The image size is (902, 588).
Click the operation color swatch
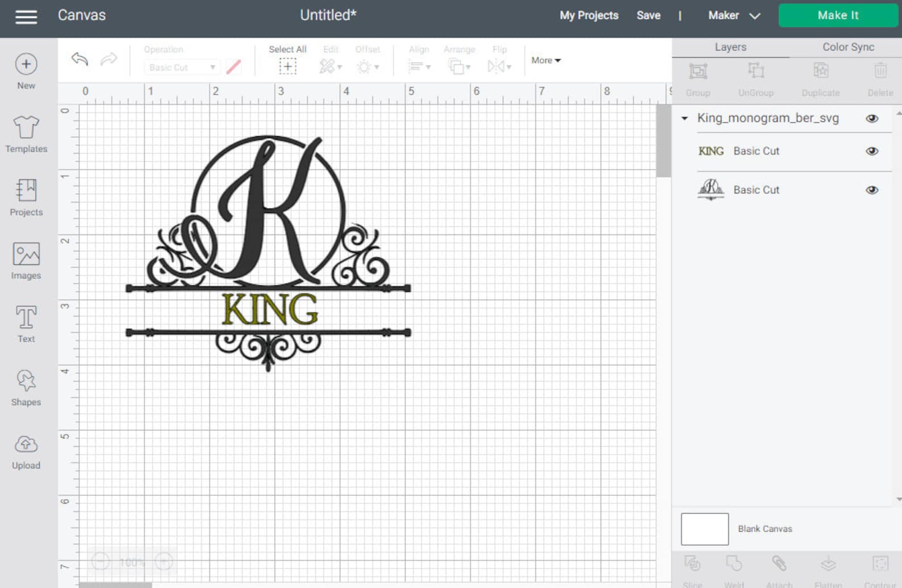(233, 68)
